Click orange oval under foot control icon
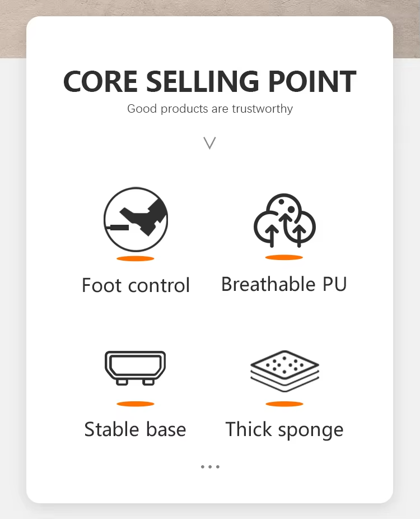 click(x=136, y=258)
